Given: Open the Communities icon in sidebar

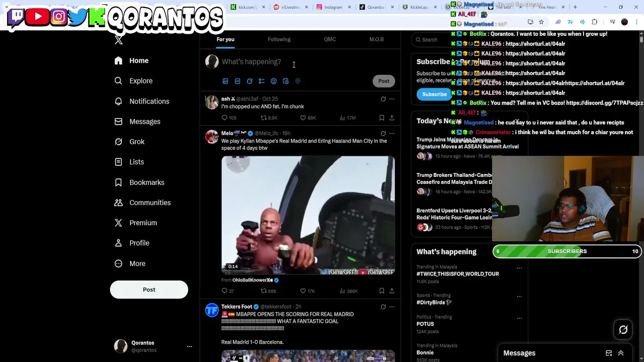Looking at the screenshot, I should (x=118, y=203).
